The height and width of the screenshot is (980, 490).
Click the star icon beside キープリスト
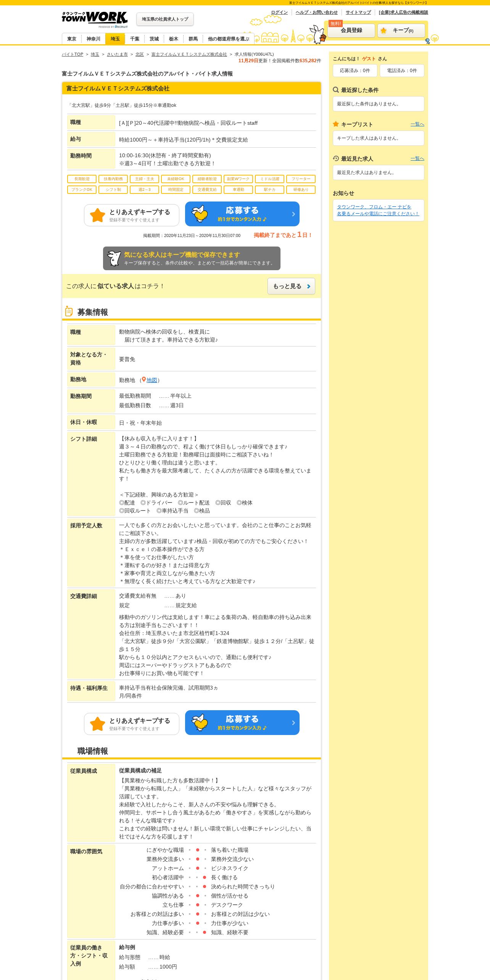pyautogui.click(x=336, y=124)
